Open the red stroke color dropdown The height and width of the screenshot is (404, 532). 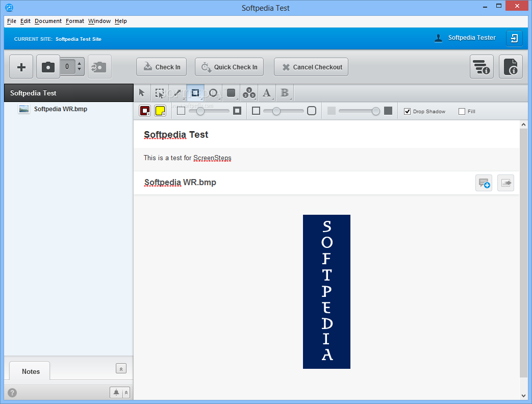(x=145, y=111)
